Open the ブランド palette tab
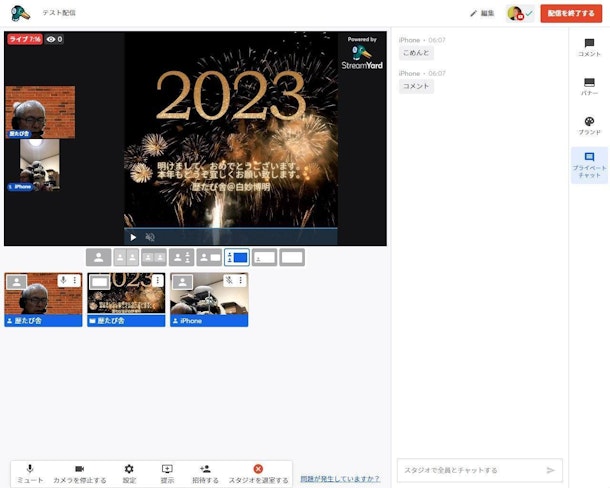Viewport: 610px width, 488px height. coord(589,126)
